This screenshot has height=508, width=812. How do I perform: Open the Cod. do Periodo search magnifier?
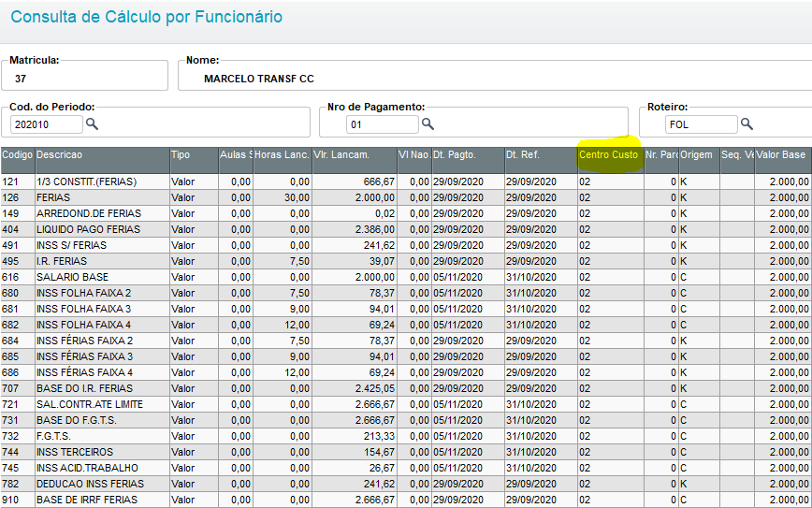[x=92, y=123]
